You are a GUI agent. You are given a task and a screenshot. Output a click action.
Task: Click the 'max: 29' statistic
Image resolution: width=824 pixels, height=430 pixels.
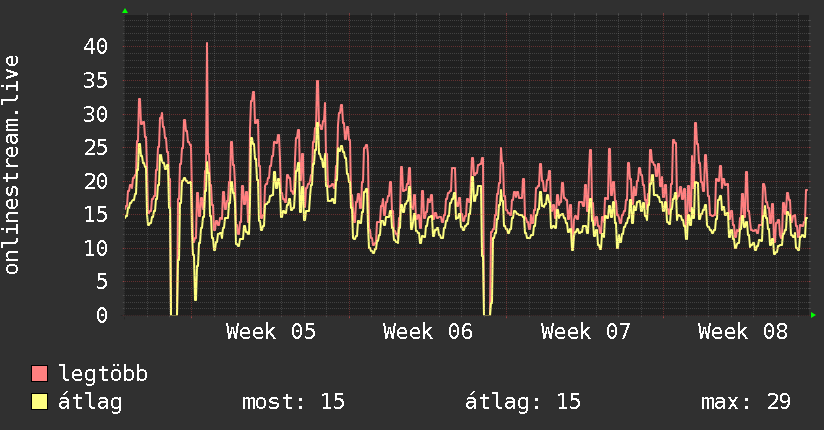point(746,402)
